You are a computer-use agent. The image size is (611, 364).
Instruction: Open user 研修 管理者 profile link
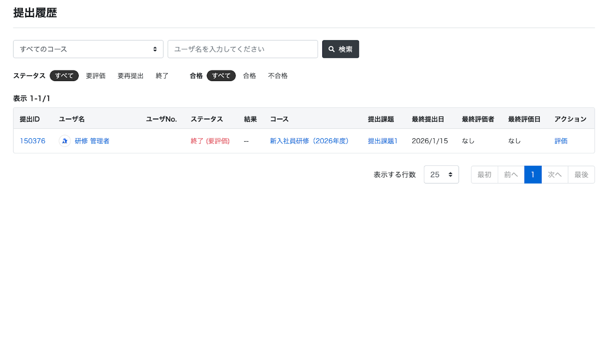point(92,141)
